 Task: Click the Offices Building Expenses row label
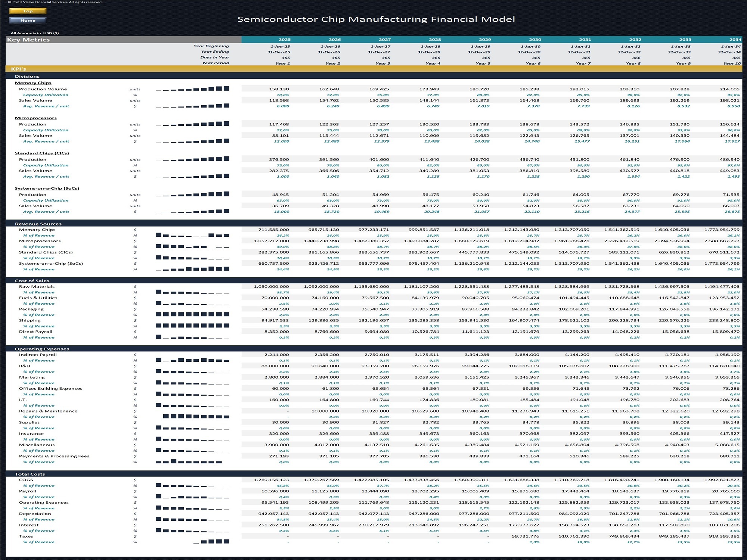point(51,389)
